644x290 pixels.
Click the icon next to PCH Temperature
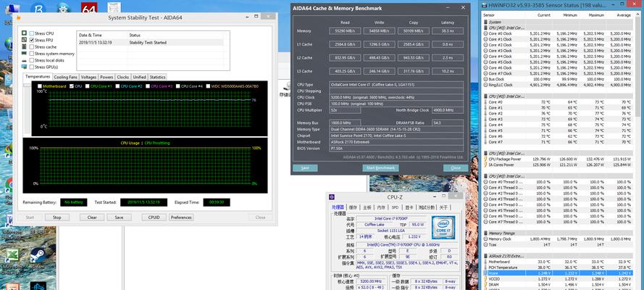coord(485,267)
